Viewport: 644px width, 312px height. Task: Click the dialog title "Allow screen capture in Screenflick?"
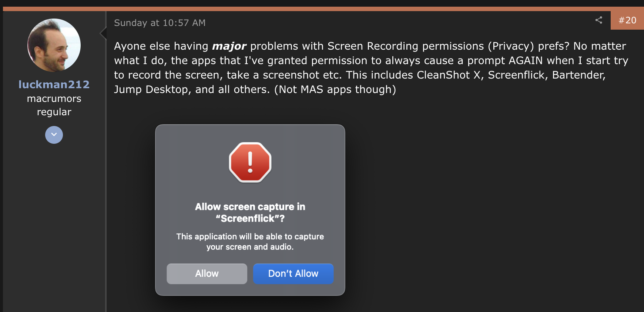point(250,212)
